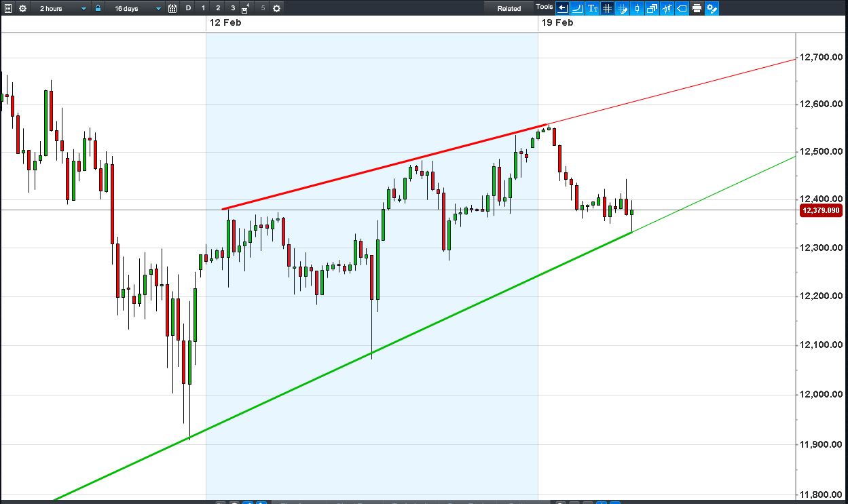Toggle the back-arrow tools panel button
Image resolution: width=848 pixels, height=504 pixels.
[x=562, y=8]
